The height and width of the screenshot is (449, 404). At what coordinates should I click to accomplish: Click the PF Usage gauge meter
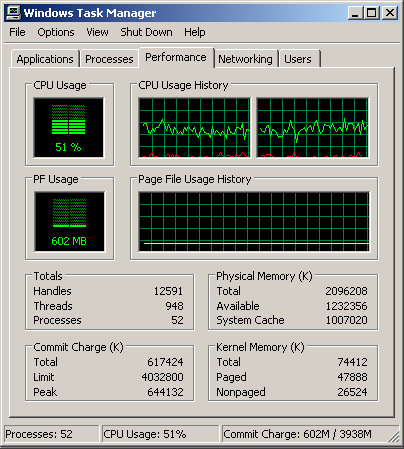point(69,222)
